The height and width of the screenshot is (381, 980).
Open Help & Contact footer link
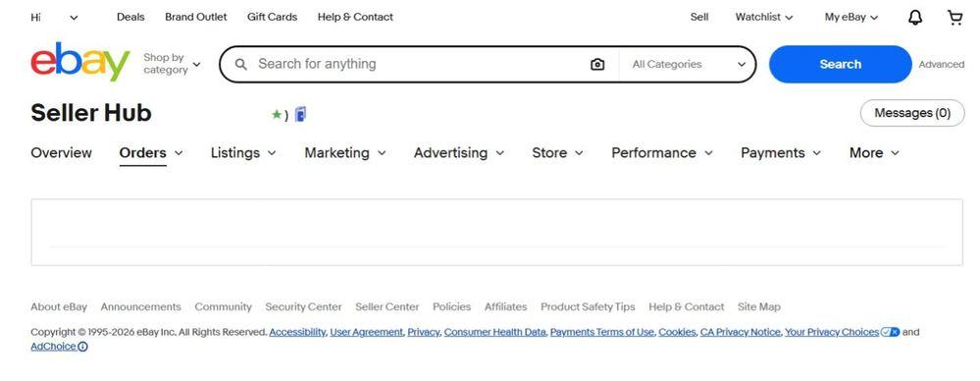(687, 307)
